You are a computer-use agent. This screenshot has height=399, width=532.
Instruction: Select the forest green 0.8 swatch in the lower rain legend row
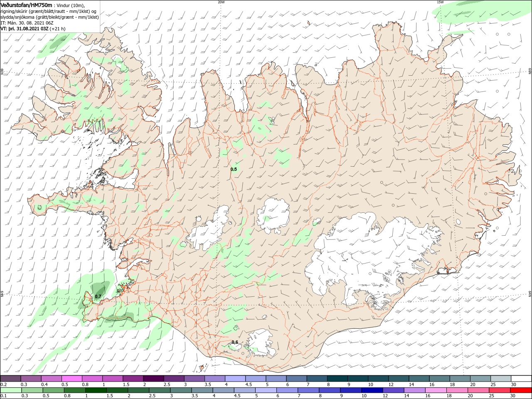[x=75, y=390]
